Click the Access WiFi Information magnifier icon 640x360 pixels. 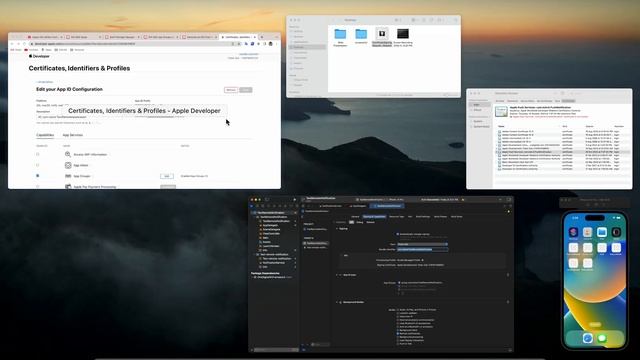[x=68, y=154]
